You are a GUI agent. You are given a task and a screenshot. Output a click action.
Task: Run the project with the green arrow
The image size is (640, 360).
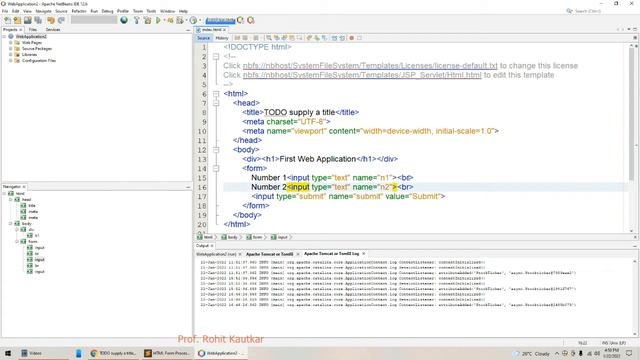(158, 20)
